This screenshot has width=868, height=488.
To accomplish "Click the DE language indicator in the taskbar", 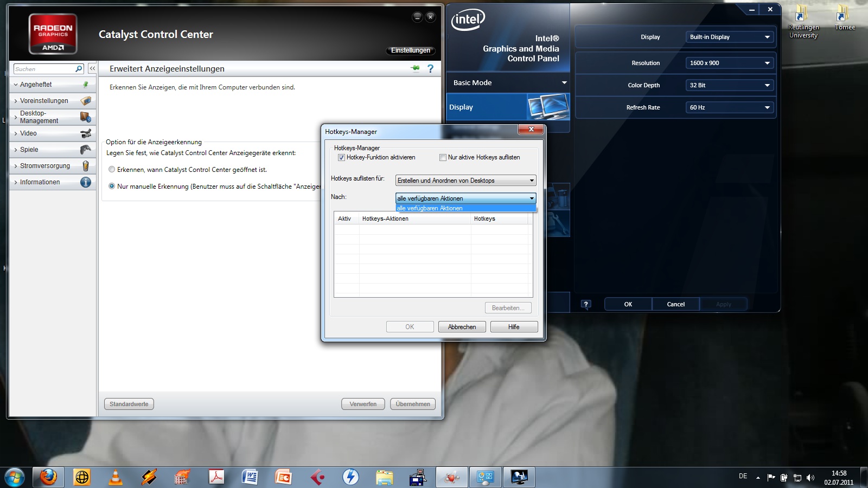I will 743,476.
